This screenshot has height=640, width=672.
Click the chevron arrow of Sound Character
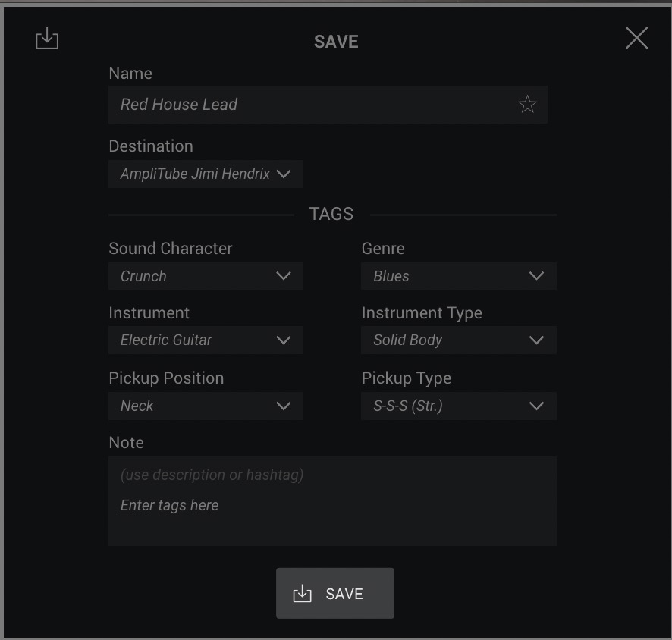284,276
